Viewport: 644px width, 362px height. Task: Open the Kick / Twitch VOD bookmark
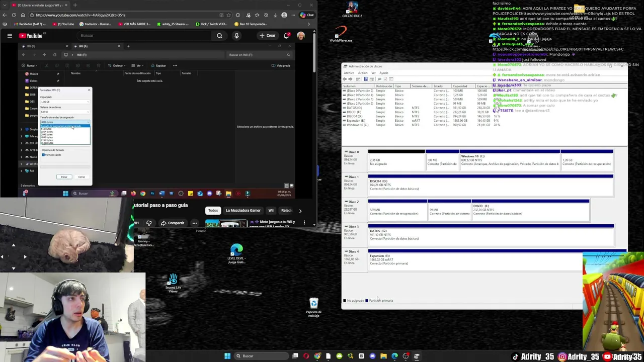[x=212, y=24]
